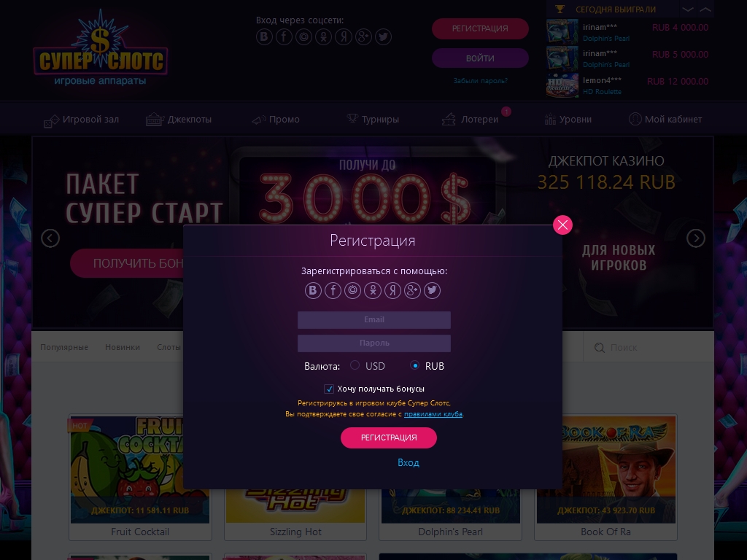Select Yandex icon in registration dialog
Screen dimensions: 747x560
392,290
